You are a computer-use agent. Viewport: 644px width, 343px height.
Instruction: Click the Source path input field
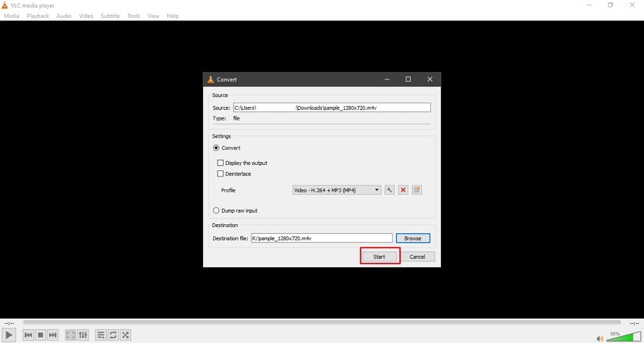332,108
